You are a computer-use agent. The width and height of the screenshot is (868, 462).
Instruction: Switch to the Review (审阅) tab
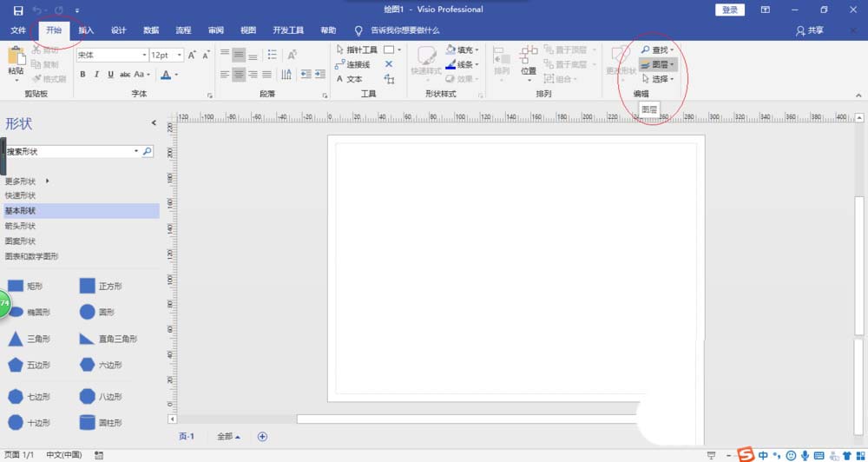click(x=216, y=30)
